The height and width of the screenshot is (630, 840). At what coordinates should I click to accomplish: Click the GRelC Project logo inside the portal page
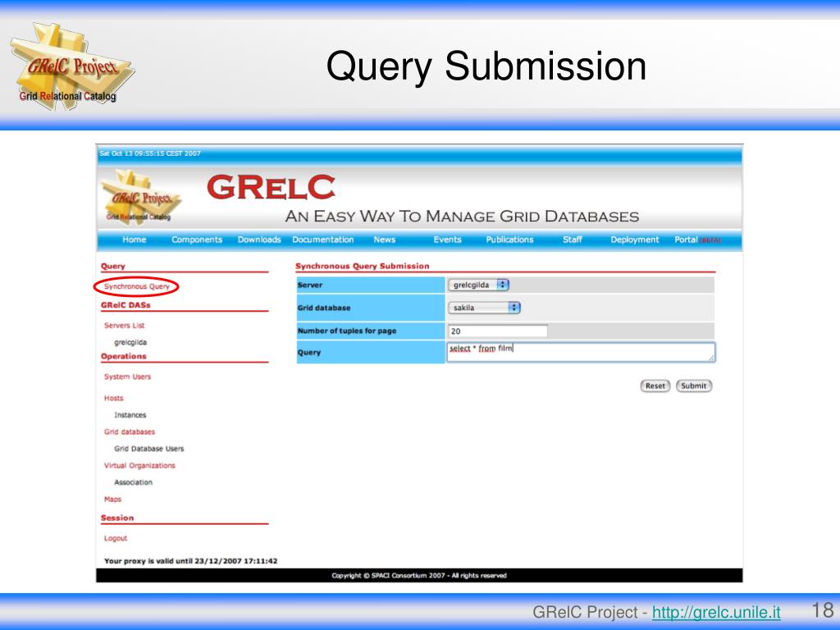(x=141, y=199)
